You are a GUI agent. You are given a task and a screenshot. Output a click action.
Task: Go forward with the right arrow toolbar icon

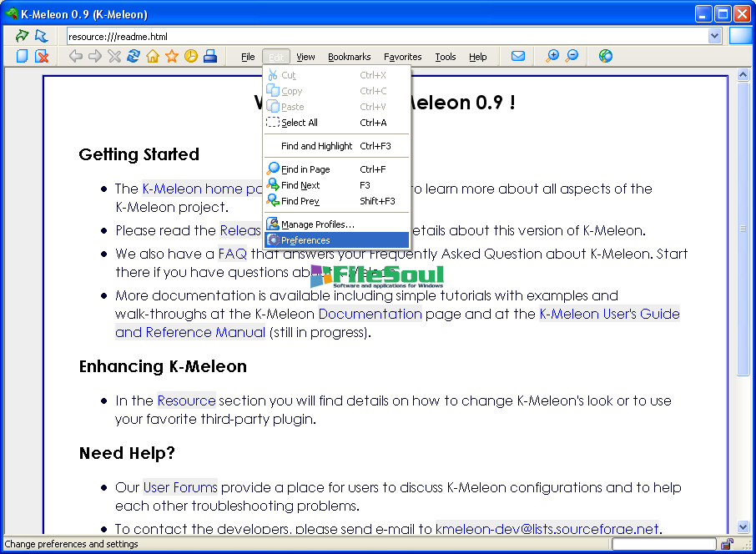click(x=95, y=57)
